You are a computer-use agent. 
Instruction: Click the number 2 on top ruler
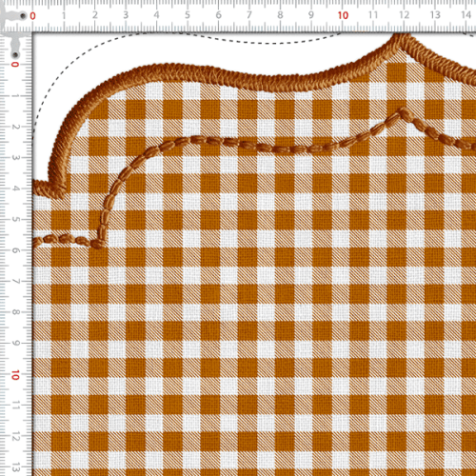pos(95,15)
